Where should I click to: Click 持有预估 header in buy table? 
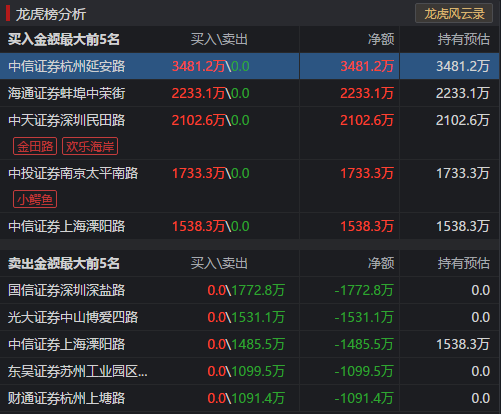464,39
